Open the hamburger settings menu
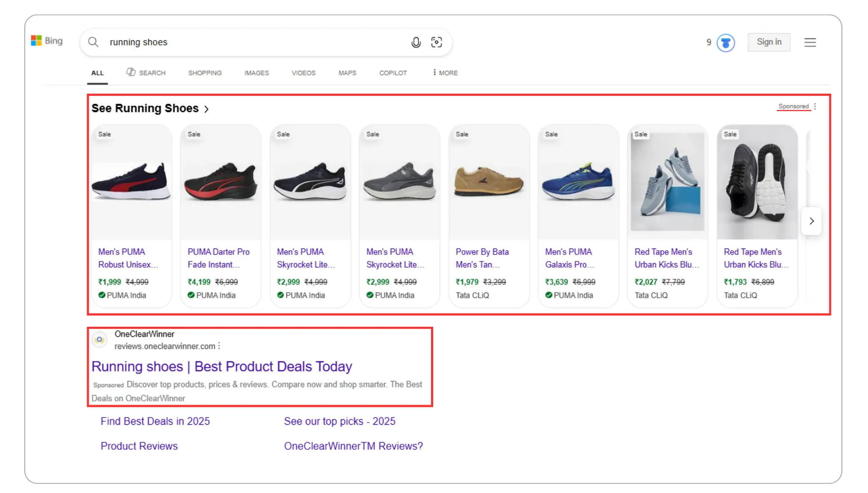The image size is (868, 493). 810,42
